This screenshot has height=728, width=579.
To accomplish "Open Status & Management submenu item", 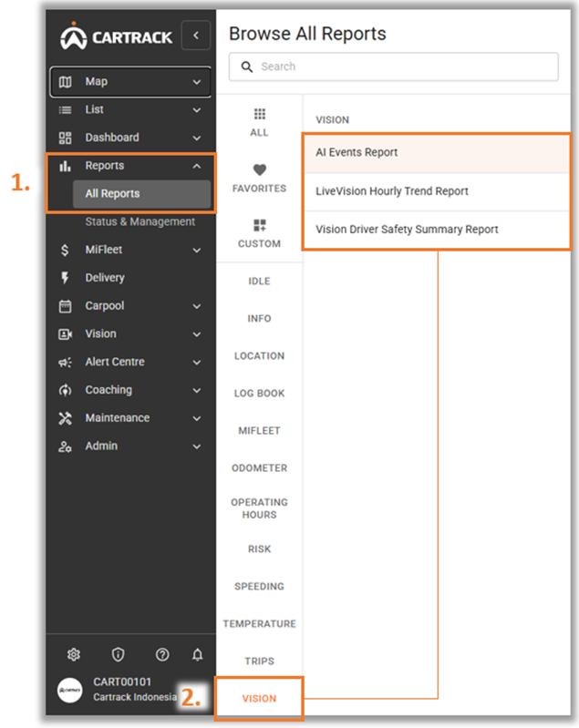I will pos(140,222).
